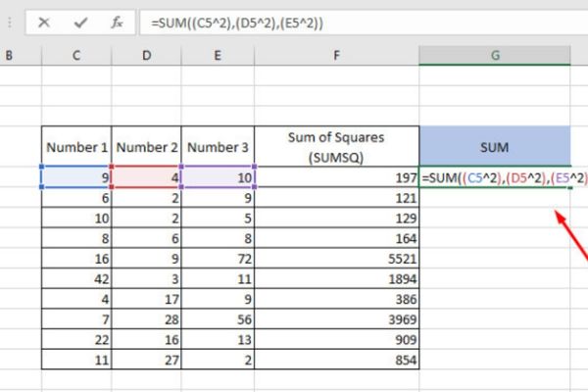Screen dimensions: 588x392
Task: Click Number 3 cell with value 13
Action: point(218,339)
